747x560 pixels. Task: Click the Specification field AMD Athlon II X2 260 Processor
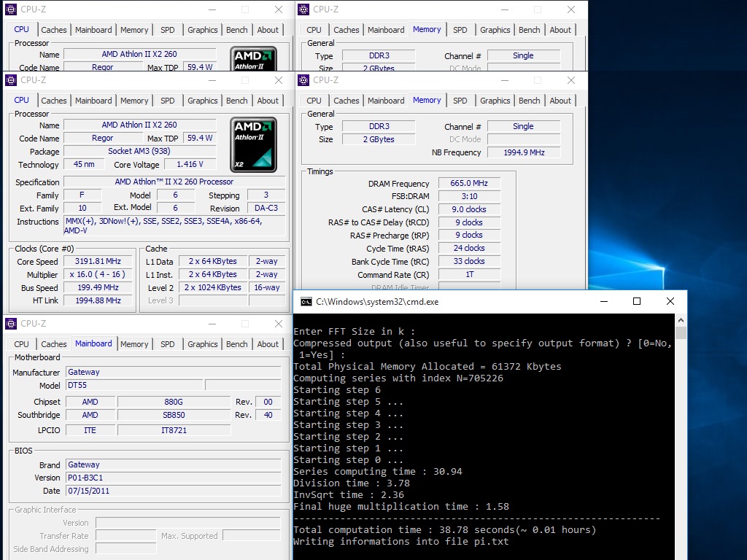174,182
